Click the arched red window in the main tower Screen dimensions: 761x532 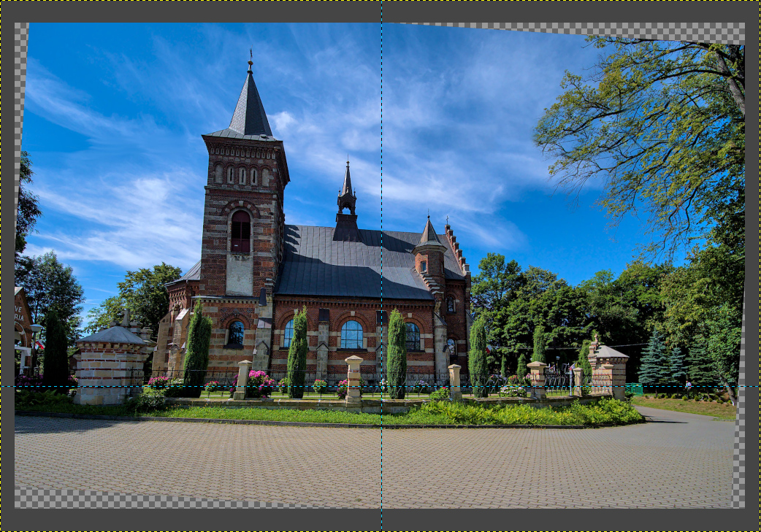[240, 232]
